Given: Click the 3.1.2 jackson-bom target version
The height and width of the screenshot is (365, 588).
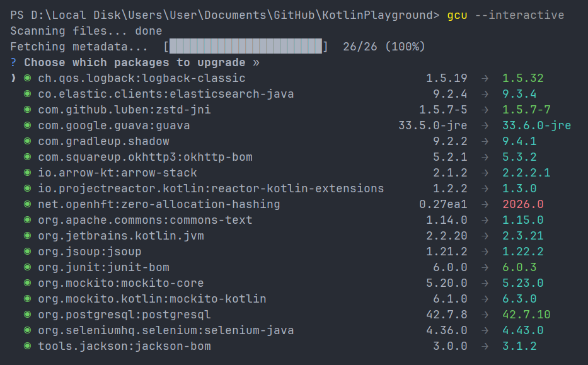Looking at the screenshot, I should [519, 346].
